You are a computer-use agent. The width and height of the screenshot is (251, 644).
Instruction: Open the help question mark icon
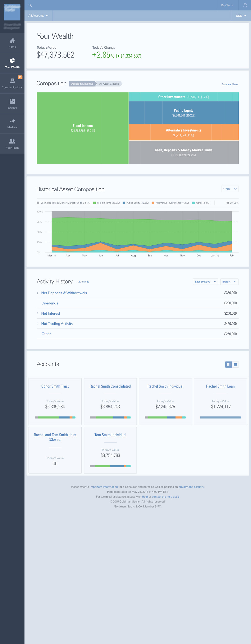(x=245, y=5)
